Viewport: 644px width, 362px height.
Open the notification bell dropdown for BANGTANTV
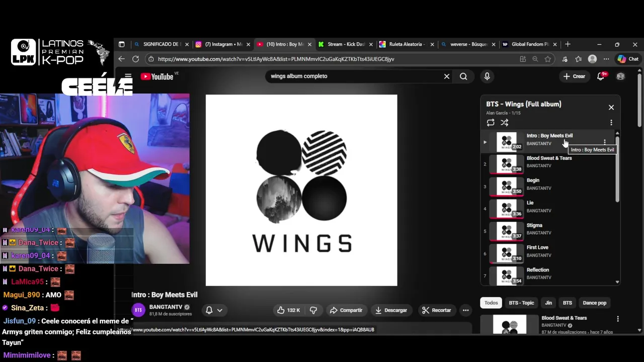click(x=214, y=310)
